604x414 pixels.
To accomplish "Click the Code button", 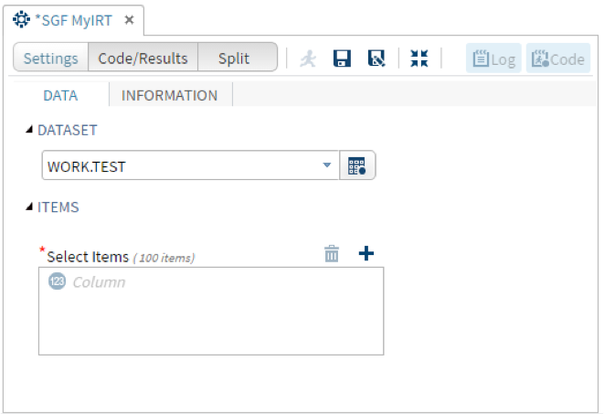I will 557,59.
